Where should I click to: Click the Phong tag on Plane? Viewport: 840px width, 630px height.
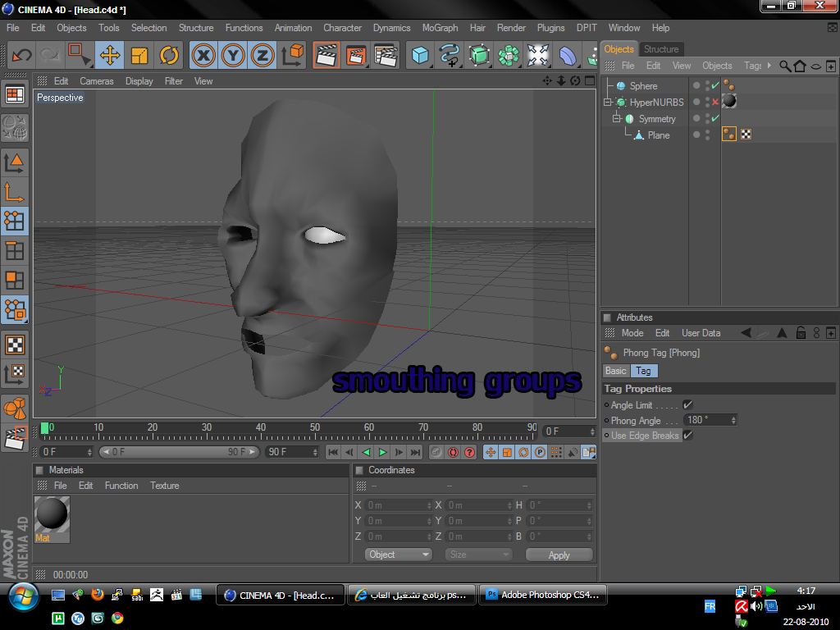click(x=729, y=134)
